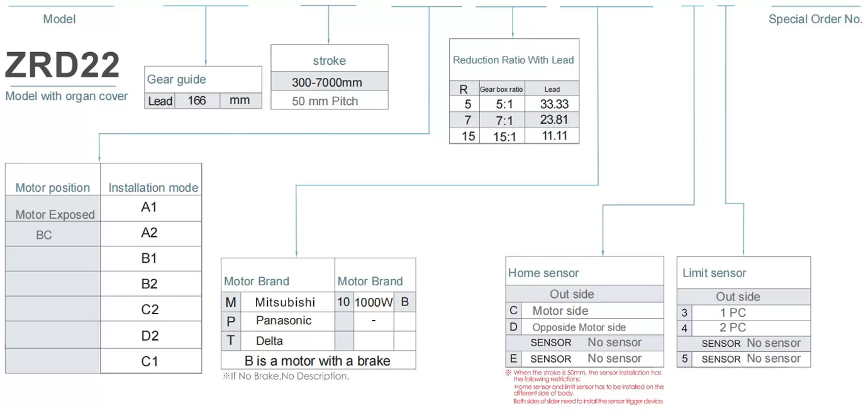This screenshot has width=868, height=411.
Task: Choose installation mode B2
Action: (x=149, y=284)
